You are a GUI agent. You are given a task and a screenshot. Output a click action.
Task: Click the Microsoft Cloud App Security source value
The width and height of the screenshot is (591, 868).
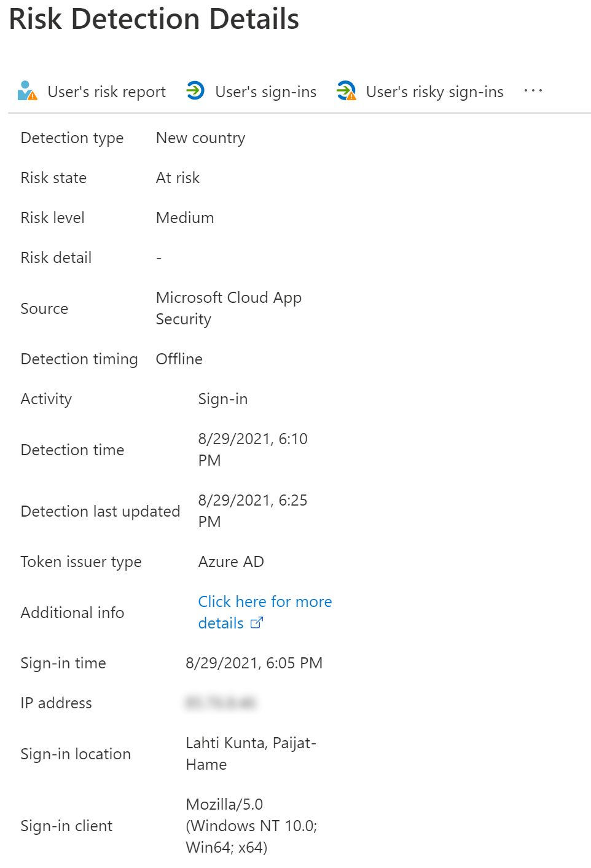coord(228,308)
